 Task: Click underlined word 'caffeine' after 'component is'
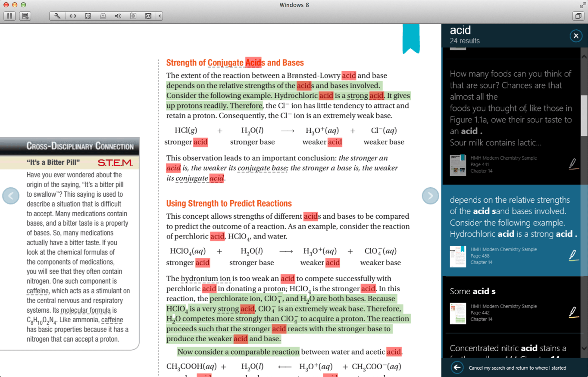38,291
